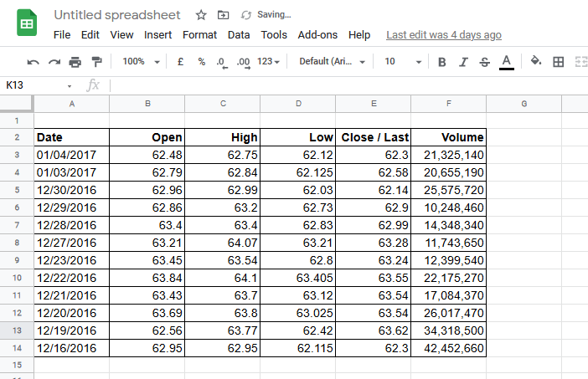
Task: Select the paint format tool
Action: pyautogui.click(x=97, y=62)
